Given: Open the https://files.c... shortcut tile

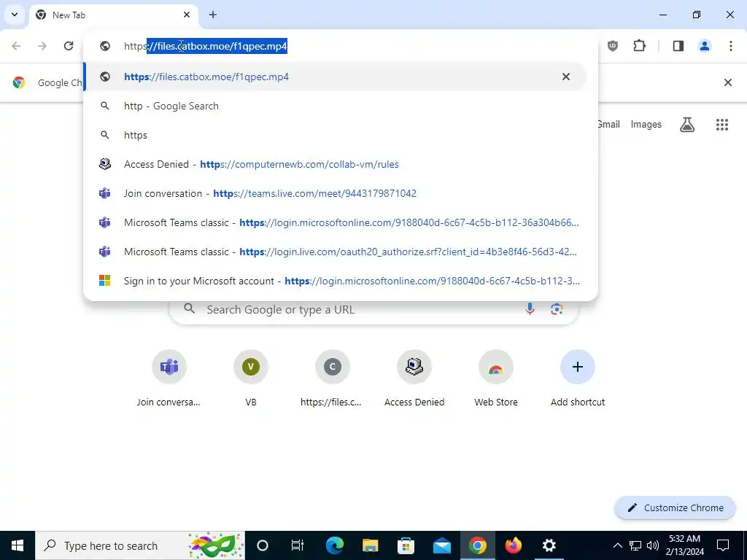Looking at the screenshot, I should click(332, 378).
